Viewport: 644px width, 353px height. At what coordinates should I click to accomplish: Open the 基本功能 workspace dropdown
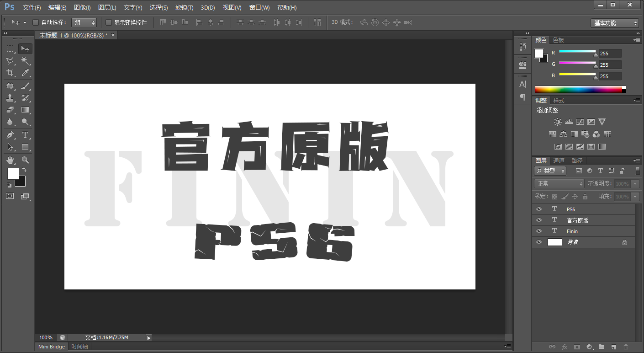click(614, 23)
